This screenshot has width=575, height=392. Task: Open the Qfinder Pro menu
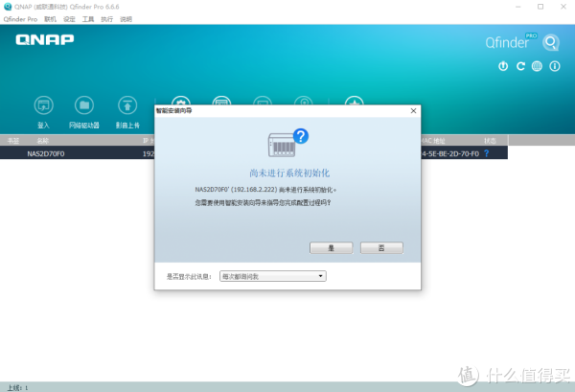pyautogui.click(x=19, y=18)
